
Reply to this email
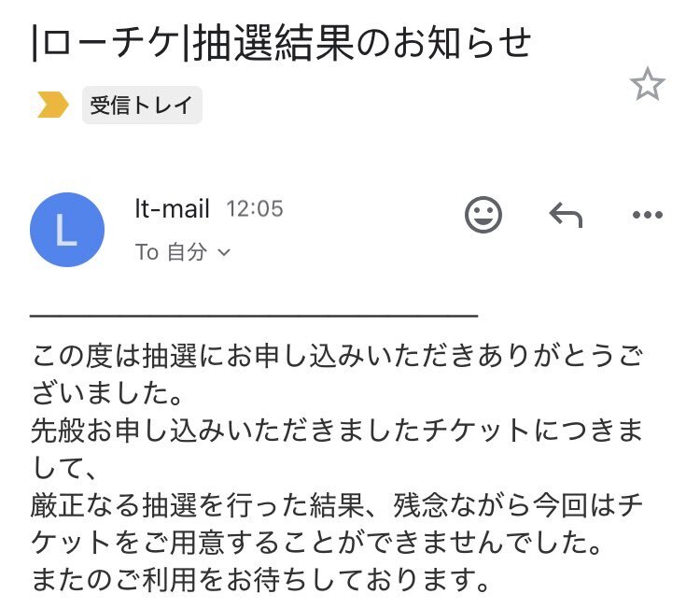[x=566, y=216]
